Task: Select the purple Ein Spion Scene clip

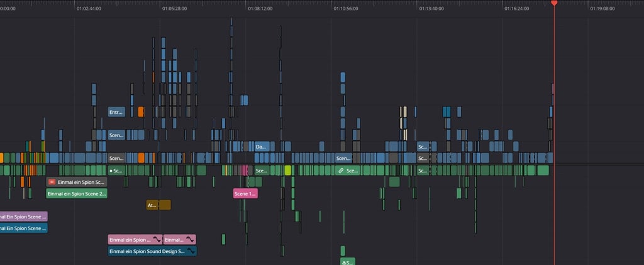Action: [x=24, y=217]
